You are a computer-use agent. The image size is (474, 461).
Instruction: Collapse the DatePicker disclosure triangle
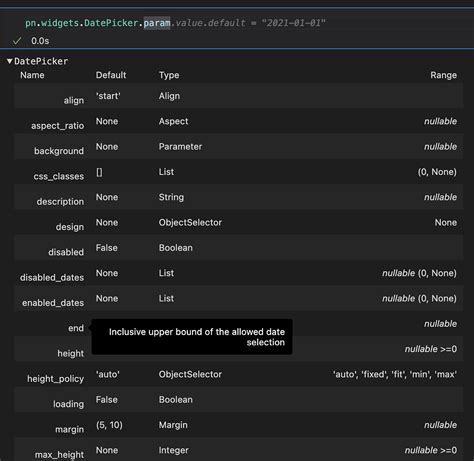10,61
